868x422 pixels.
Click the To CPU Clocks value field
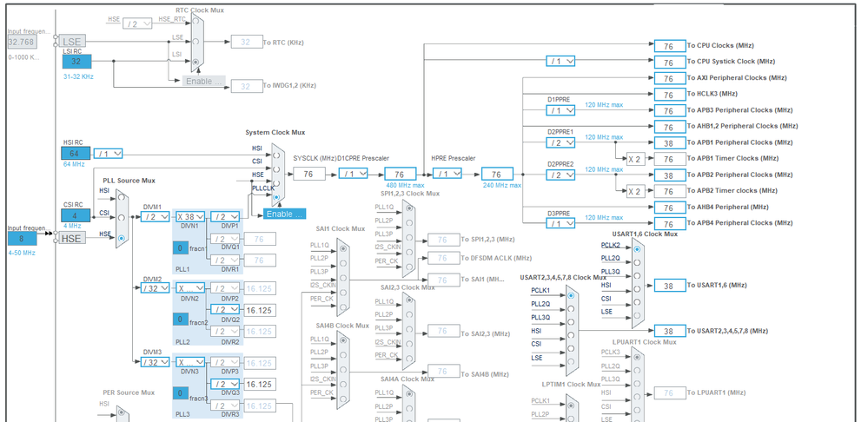[668, 46]
